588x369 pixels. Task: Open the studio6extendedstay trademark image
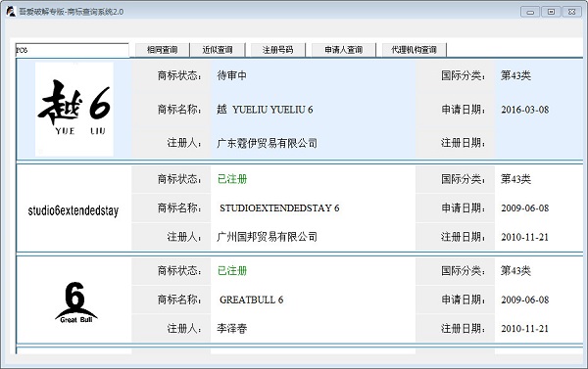tap(73, 210)
